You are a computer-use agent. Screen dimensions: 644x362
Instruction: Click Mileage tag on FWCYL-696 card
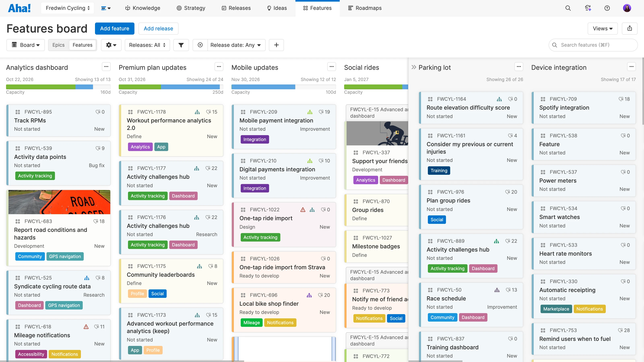tap(252, 323)
